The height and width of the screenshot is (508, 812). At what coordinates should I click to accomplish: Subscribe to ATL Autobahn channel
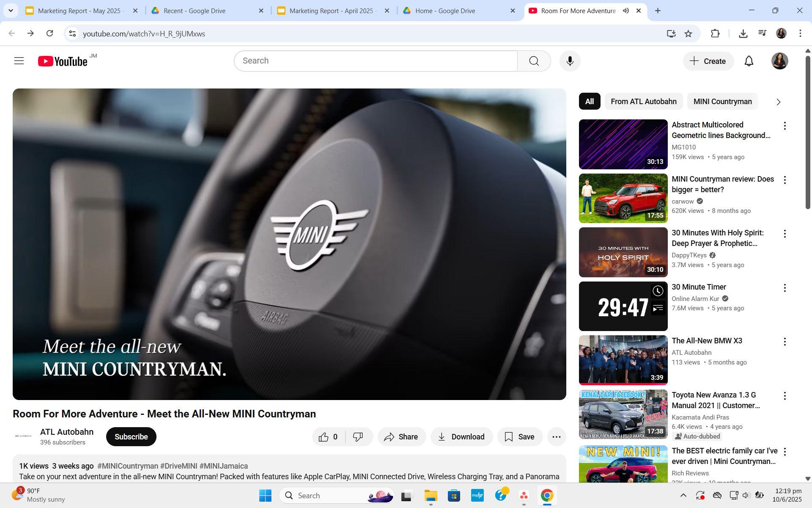point(131,437)
